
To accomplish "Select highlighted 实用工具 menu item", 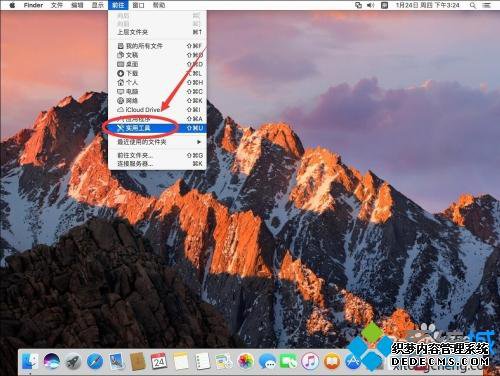I will [157, 128].
